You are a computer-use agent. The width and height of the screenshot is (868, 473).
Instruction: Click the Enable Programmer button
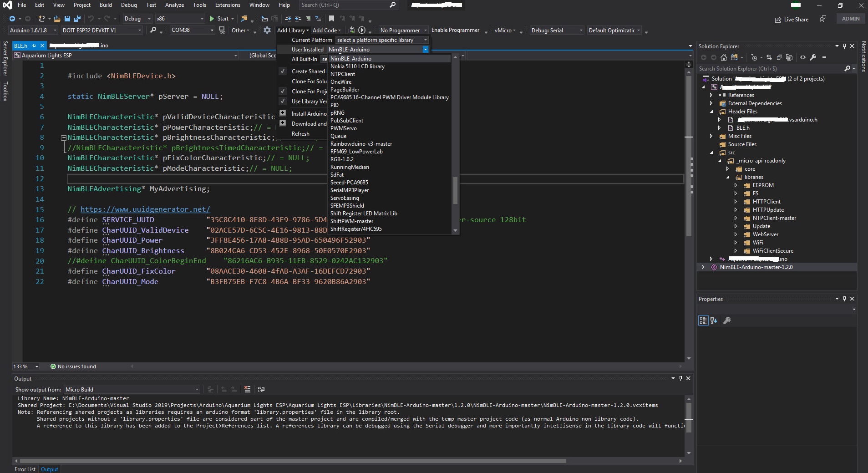click(455, 30)
